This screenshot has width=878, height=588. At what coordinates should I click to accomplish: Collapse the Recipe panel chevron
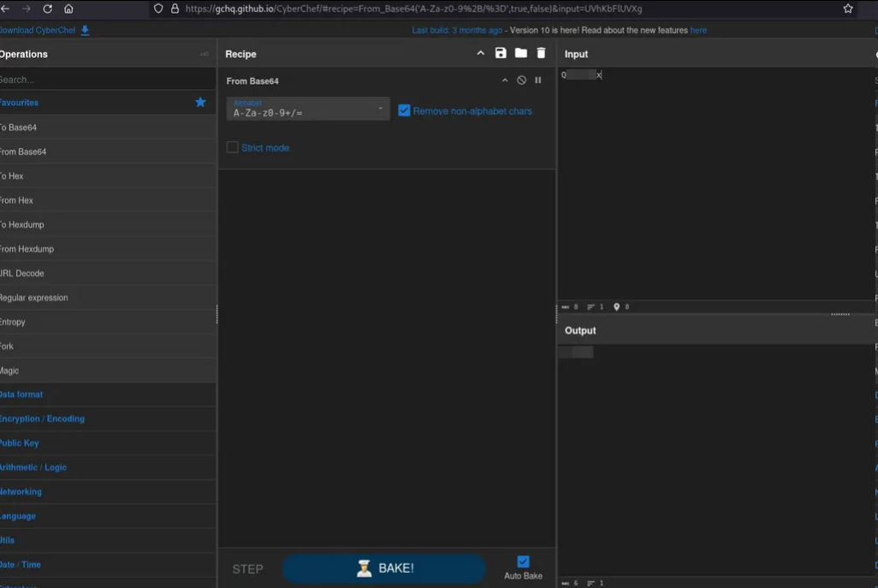pos(480,53)
